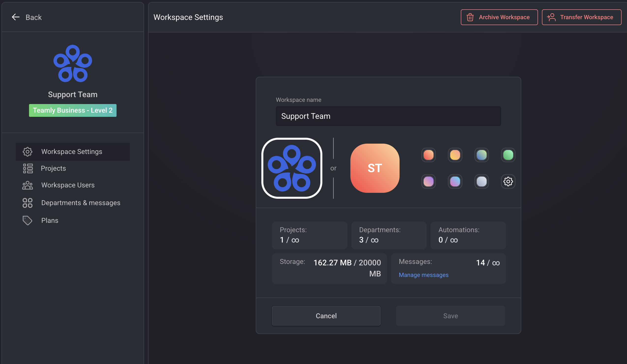Click the Departments & messages grid icon
Viewport: 627px width, 364px height.
pos(27,203)
